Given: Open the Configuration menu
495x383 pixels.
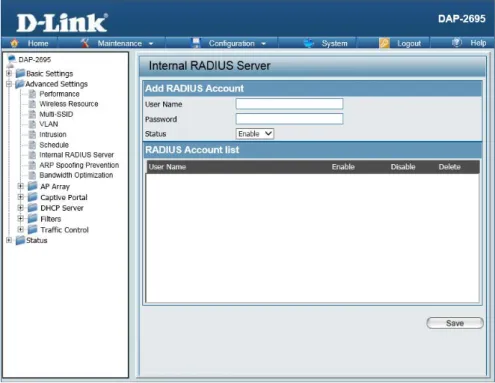Looking at the screenshot, I should pos(232,44).
